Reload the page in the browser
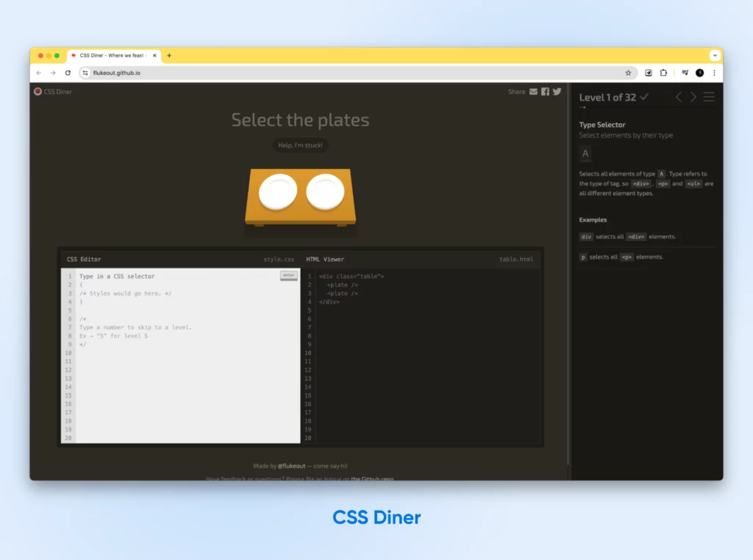 pyautogui.click(x=68, y=73)
